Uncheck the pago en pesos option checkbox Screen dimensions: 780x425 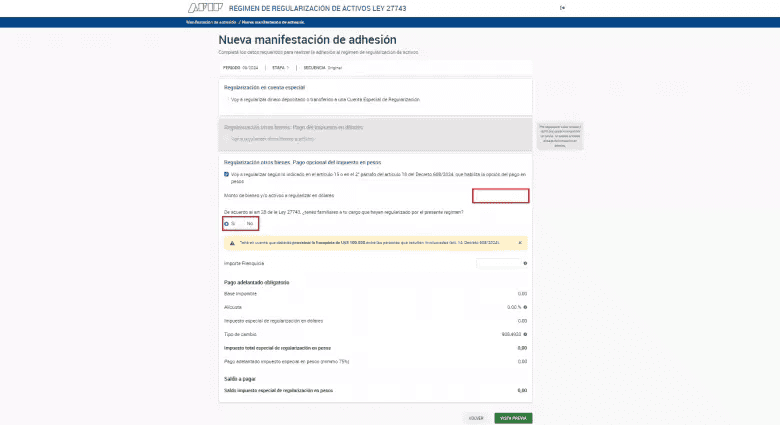pos(227,174)
